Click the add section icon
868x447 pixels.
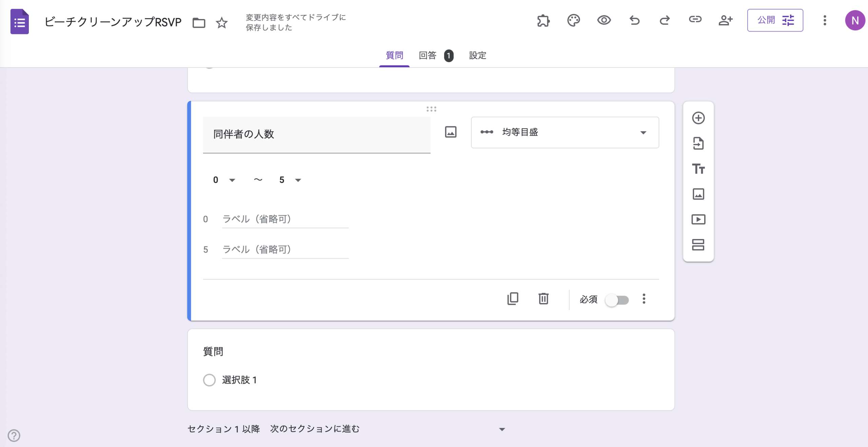click(698, 245)
